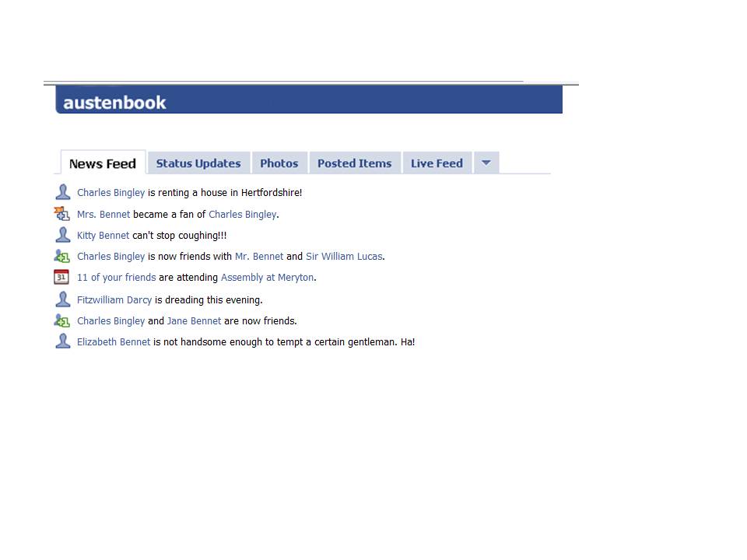Screen dimensions: 747x560
Task: Click the text 'is renting a house in Hertfordshire!'
Action: point(225,192)
